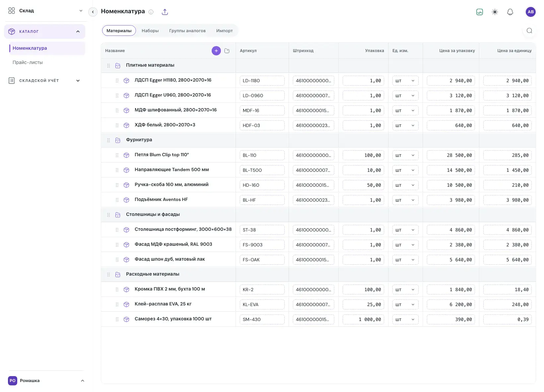Image resolution: width=544 pixels, height=392 pixels.
Task: Click barcode field of ХДФ белый row
Action: [x=313, y=125]
